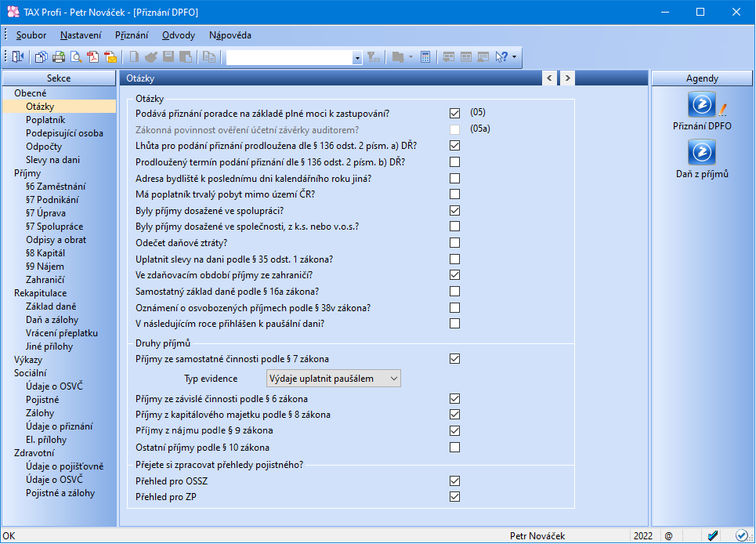
Task: Click the save diskette icon
Action: tap(168, 57)
